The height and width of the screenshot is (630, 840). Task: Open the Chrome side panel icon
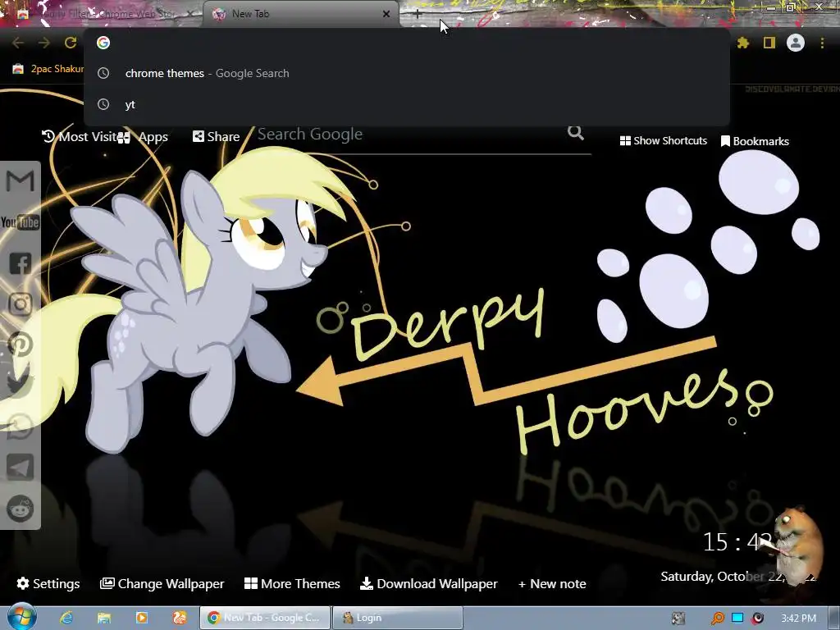pos(769,43)
